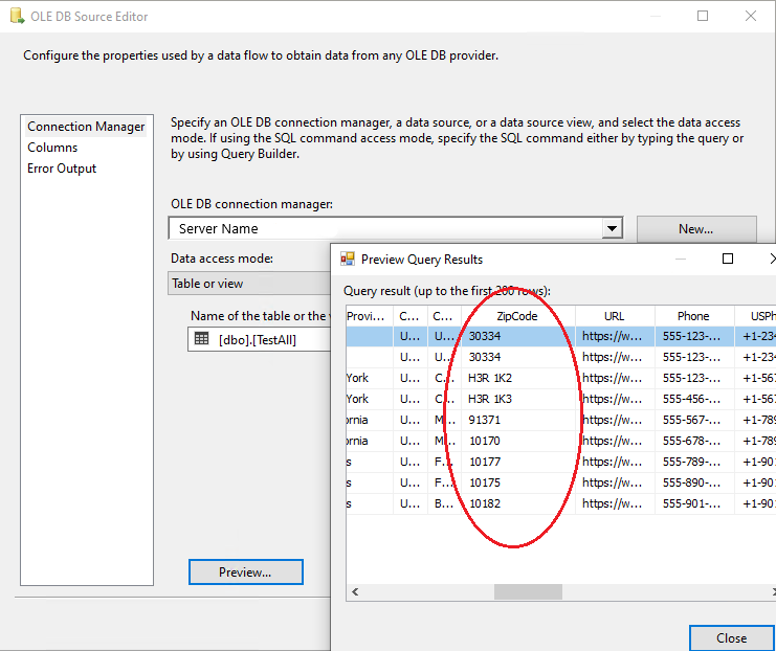The width and height of the screenshot is (776, 651).
Task: Click Close in the preview results window
Action: tap(731, 638)
